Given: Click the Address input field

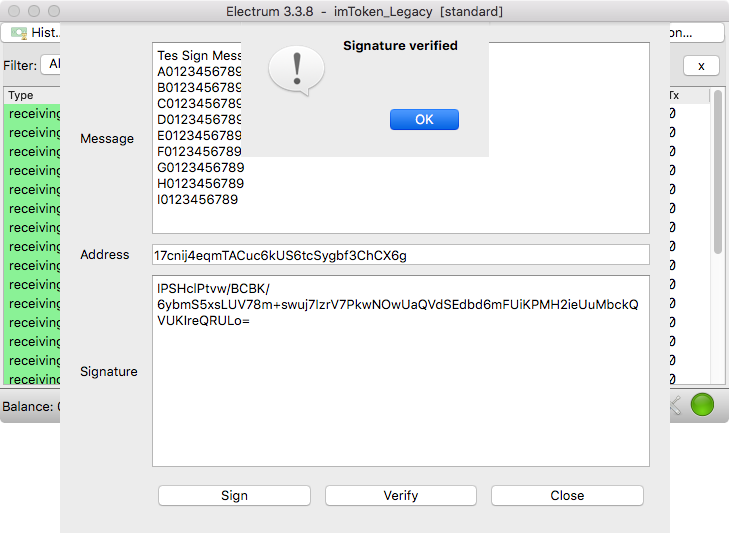Looking at the screenshot, I should tap(401, 255).
